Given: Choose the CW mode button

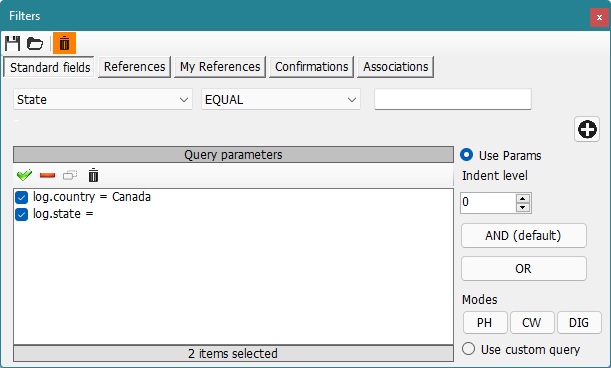Looking at the screenshot, I should 532,322.
